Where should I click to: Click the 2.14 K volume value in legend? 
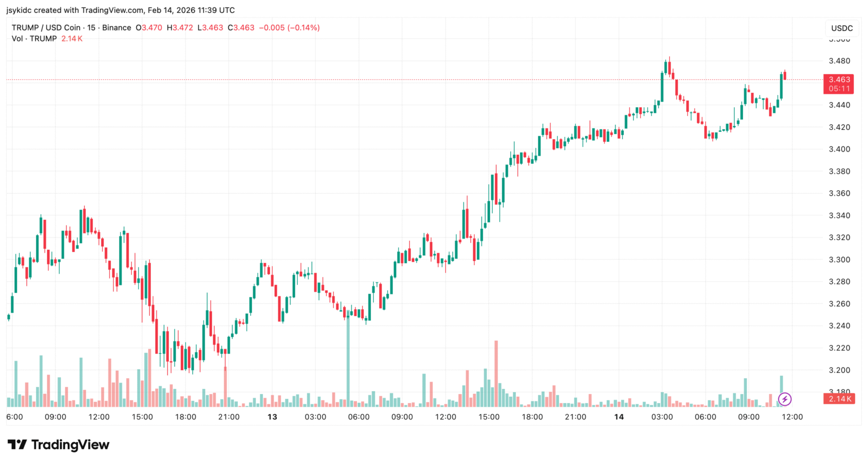coord(72,38)
